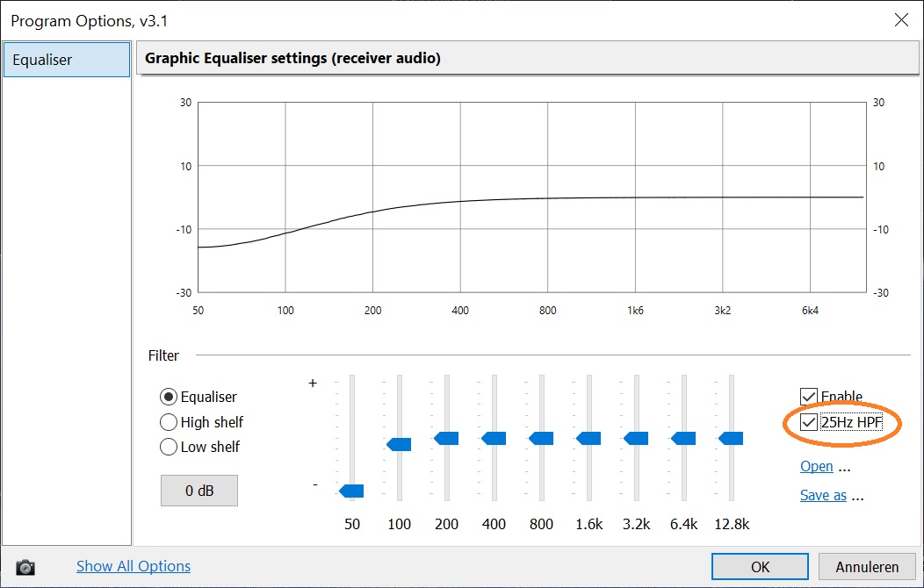This screenshot has width=924, height=588.
Task: Choose the Low shelf filter option
Action: (169, 447)
